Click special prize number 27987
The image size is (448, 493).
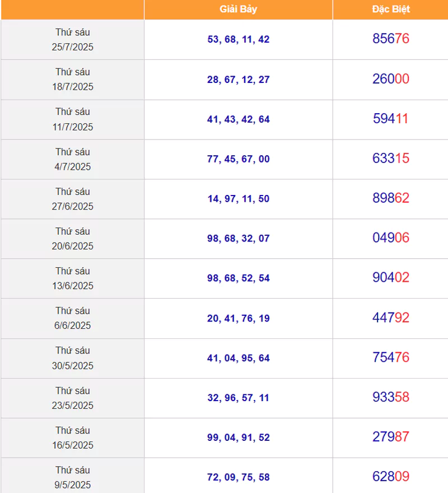tap(391, 437)
